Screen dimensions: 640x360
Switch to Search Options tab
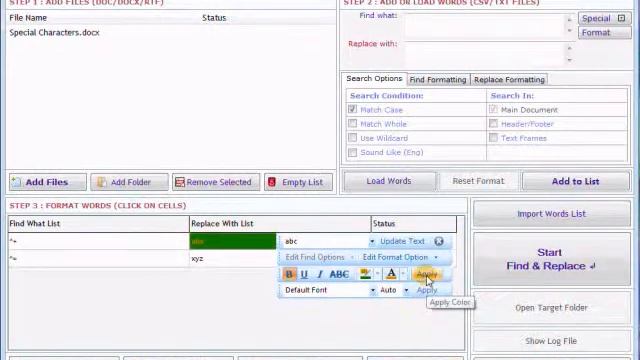pos(374,79)
